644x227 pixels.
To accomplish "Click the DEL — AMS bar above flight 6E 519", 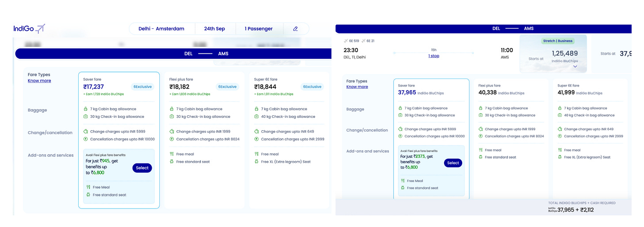I will point(483,29).
